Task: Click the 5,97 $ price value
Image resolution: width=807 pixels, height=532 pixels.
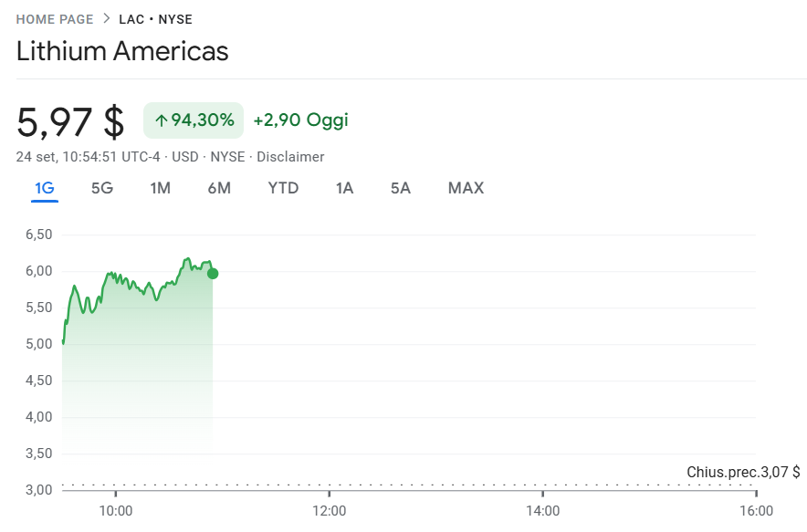Action: (70, 120)
